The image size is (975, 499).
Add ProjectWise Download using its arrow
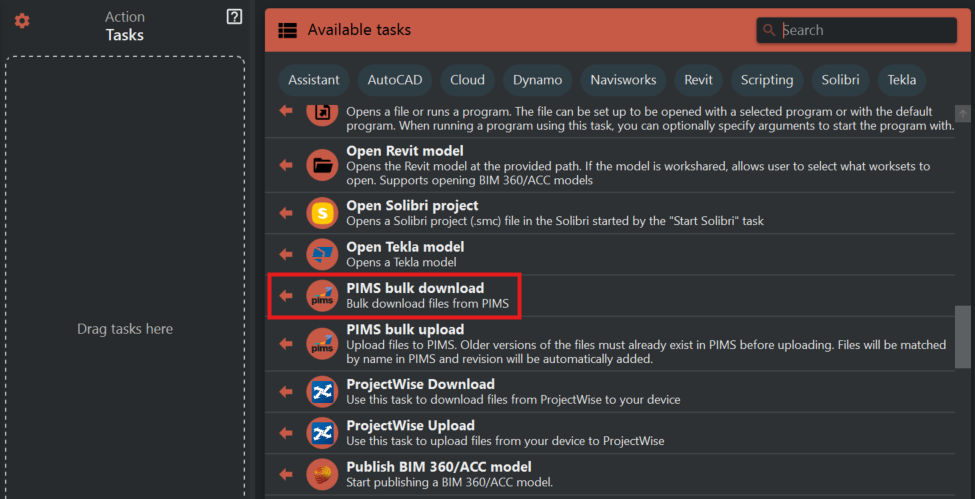click(x=286, y=392)
